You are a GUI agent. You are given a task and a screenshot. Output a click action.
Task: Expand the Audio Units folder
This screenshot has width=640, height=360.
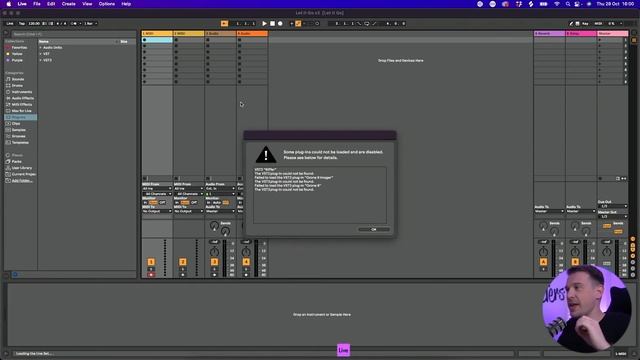40,48
